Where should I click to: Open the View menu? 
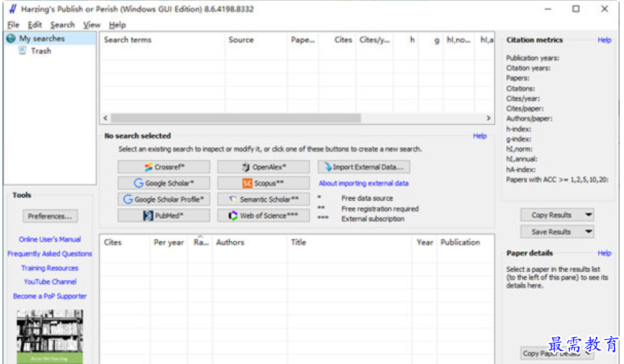tap(92, 25)
